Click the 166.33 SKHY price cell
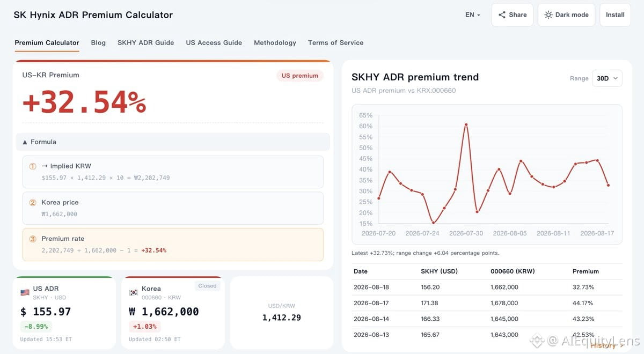Image resolution: width=644 pixels, height=354 pixels. click(x=430, y=319)
